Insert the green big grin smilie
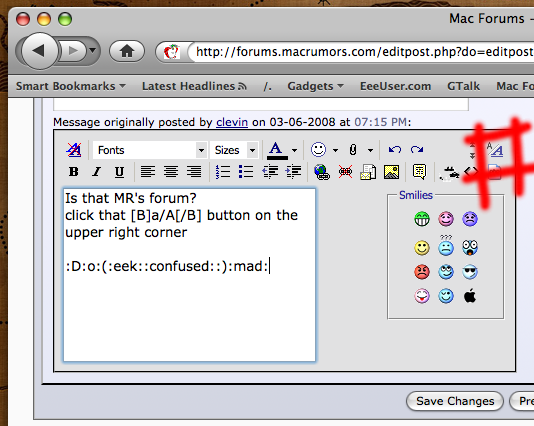534x426 pixels. point(422,219)
